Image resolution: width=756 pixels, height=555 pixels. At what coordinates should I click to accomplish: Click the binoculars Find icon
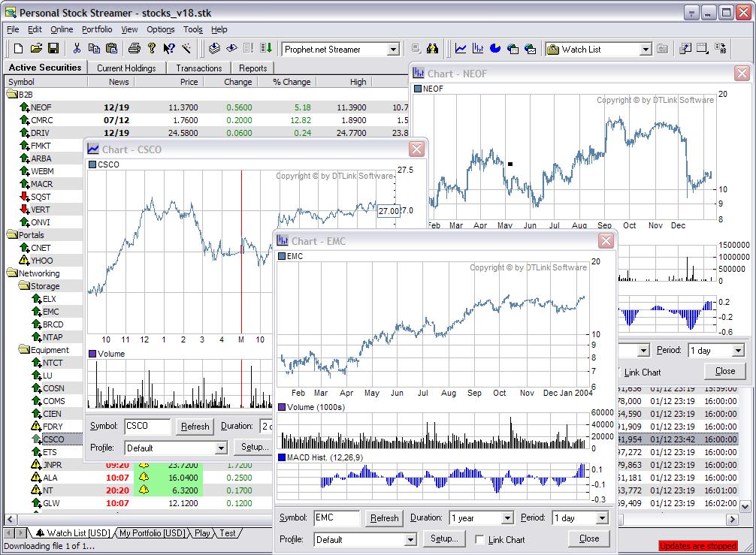click(432, 49)
